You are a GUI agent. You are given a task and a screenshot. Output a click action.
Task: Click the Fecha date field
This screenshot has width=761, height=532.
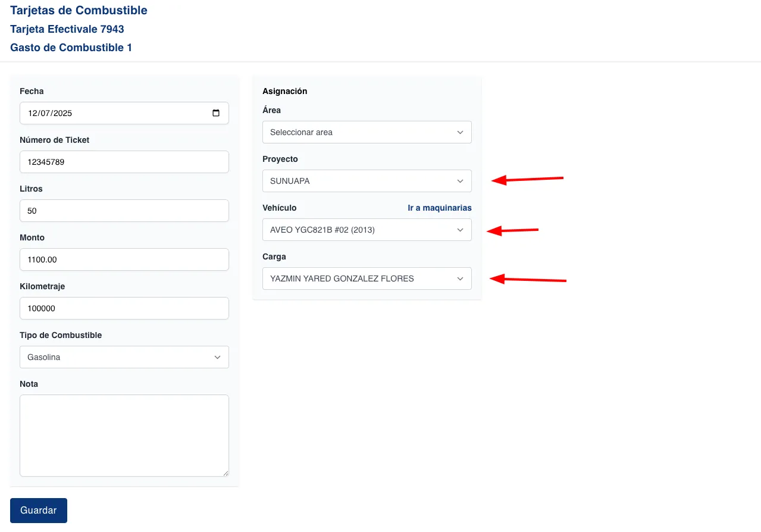click(113, 113)
